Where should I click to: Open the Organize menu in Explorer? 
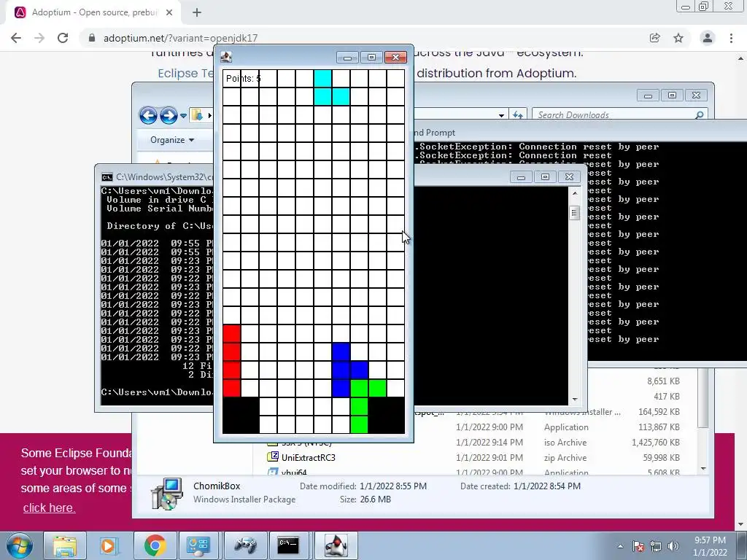(172, 140)
